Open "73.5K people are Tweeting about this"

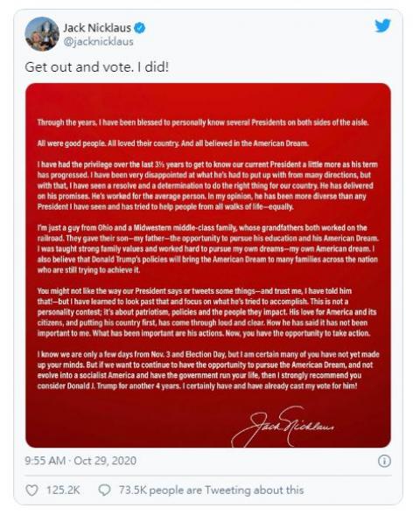212,490
